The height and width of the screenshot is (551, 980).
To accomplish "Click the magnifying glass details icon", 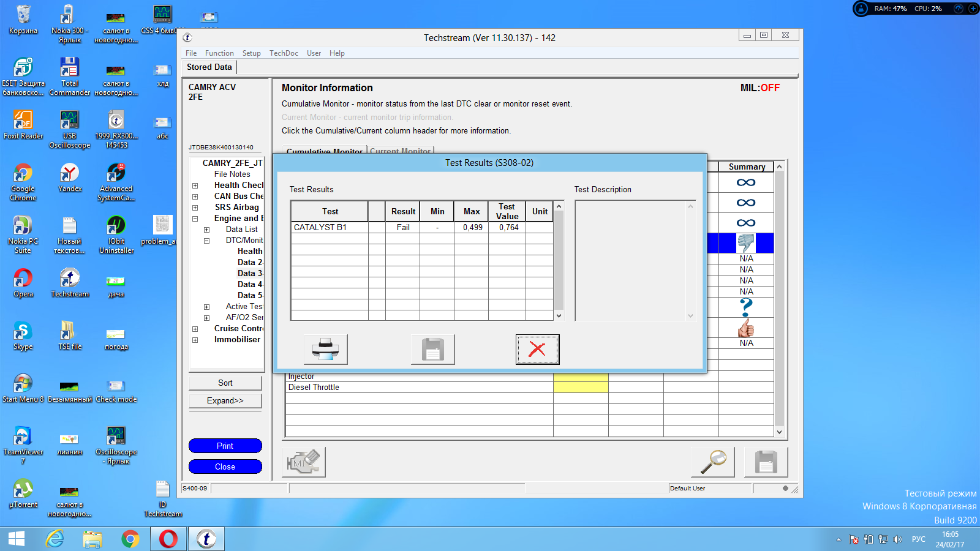I will coord(712,462).
